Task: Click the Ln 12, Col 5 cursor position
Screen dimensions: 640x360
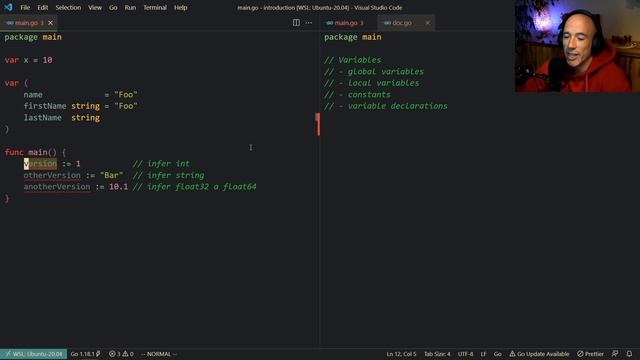Action: pyautogui.click(x=401, y=354)
